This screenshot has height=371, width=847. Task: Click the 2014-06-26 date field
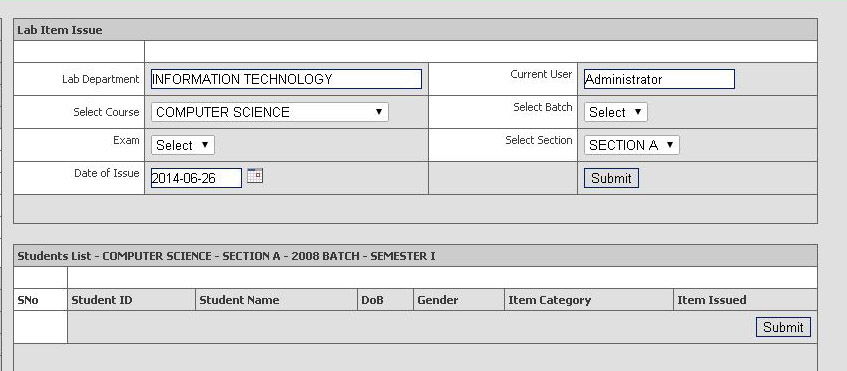196,178
